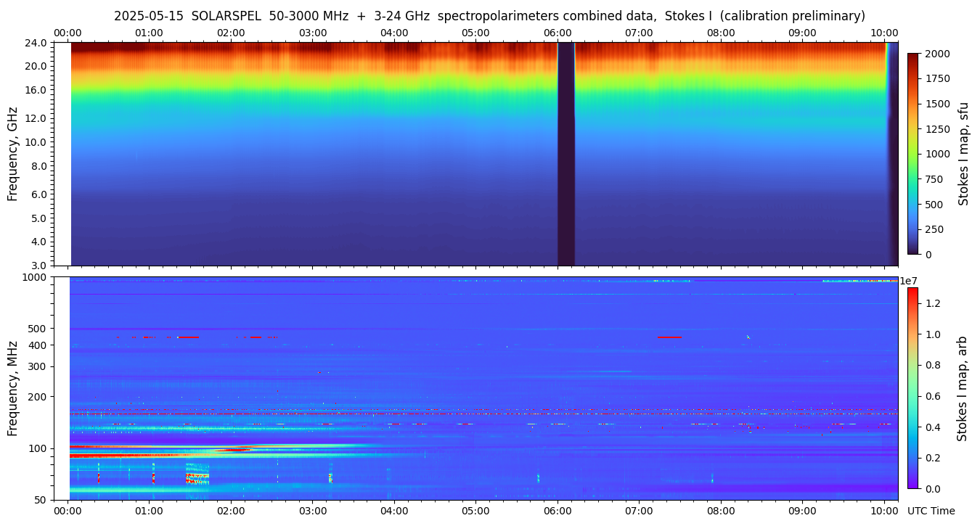Viewport: 980px width, 526px height.
Task: Click the burst cluster near 65 MHz at 01:30
Action: [x=197, y=476]
